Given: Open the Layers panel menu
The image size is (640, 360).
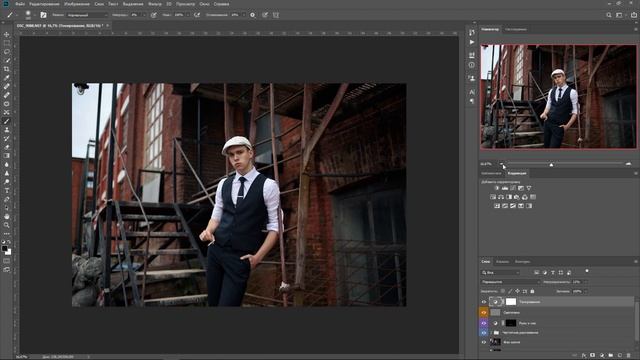Looking at the screenshot, I should 636,262.
